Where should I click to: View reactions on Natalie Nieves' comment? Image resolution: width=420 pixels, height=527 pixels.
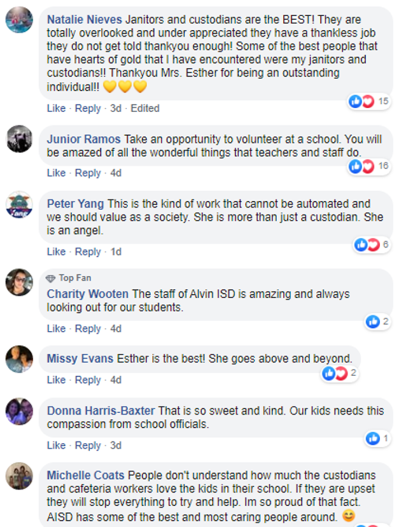(367, 101)
